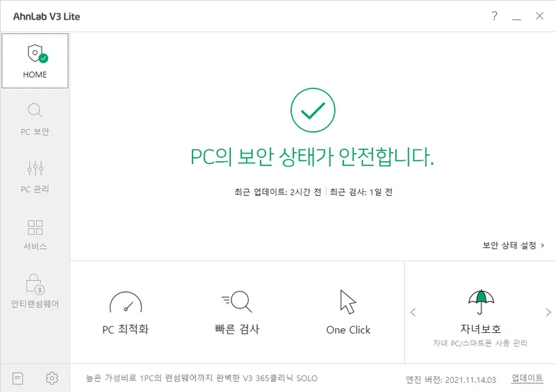Show next service banner arrow
556x392 pixels.
point(548,312)
